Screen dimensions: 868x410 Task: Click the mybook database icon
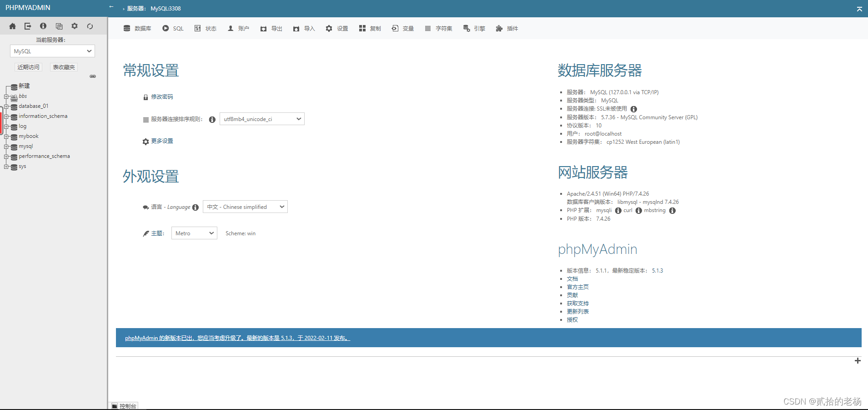pyautogui.click(x=14, y=137)
